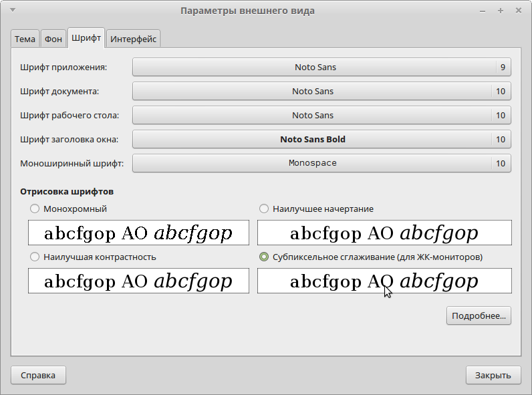Select Наилучшее начертание radio button
Image resolution: width=532 pixels, height=395 pixels.
coord(264,209)
